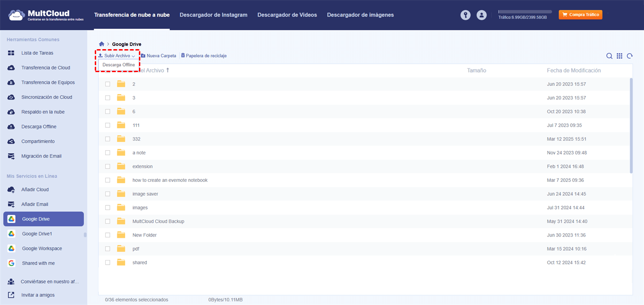Screen dimensions: 644x305
Task: Open Papelera de reciclaje
Action: coord(204,56)
